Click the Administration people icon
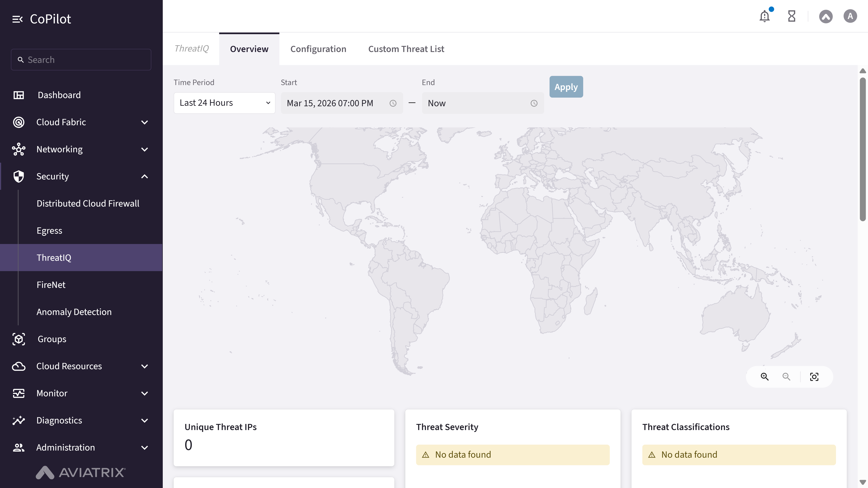The image size is (868, 488). [x=18, y=448]
